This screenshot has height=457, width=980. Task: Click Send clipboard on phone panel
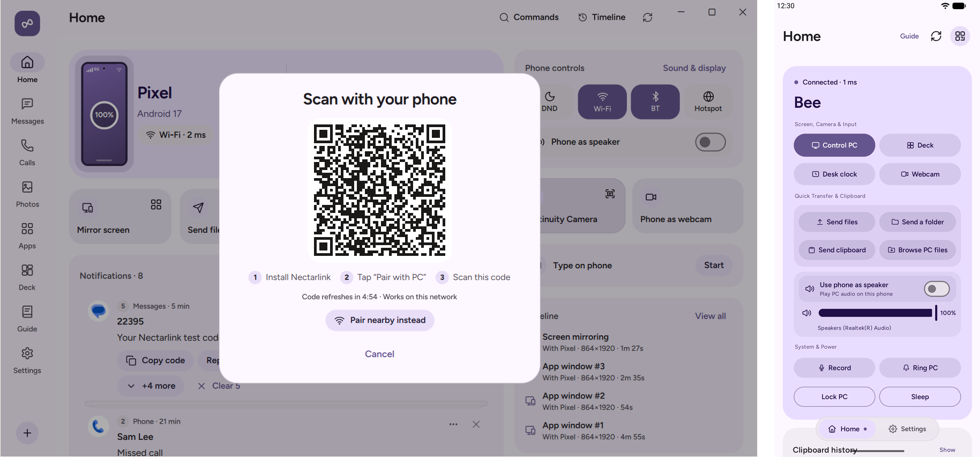point(836,250)
